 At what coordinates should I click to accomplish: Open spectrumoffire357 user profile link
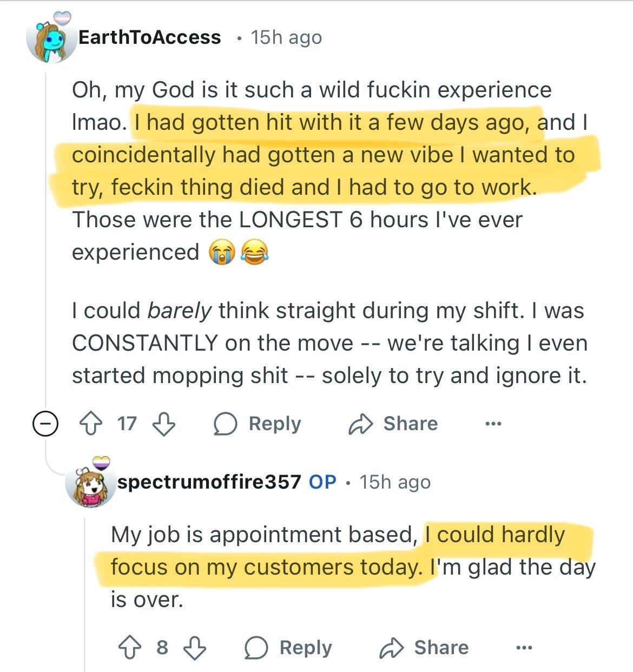209,482
